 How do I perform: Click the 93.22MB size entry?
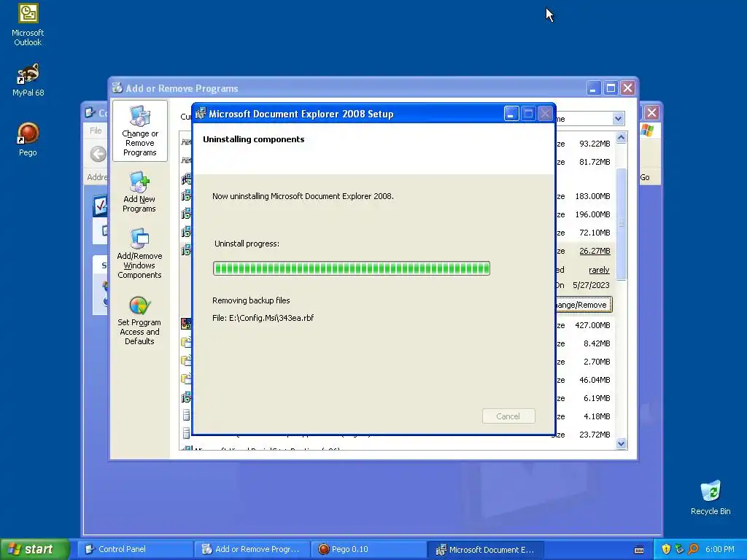595,144
